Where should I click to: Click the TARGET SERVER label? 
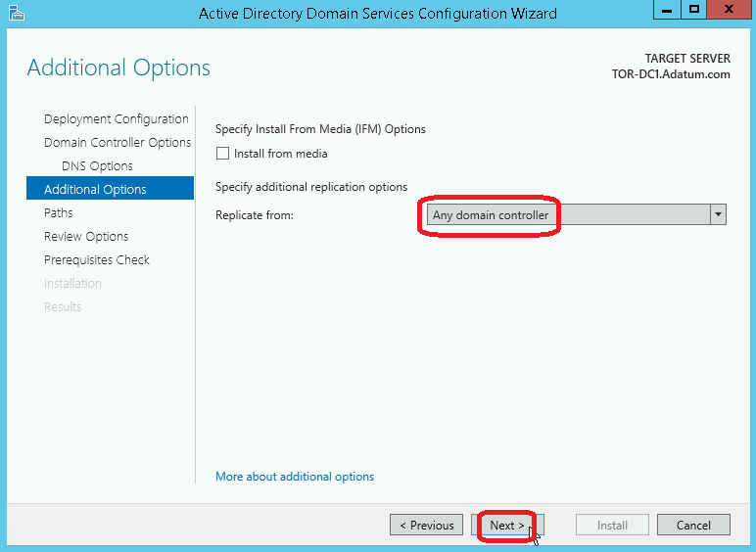pyautogui.click(x=687, y=59)
